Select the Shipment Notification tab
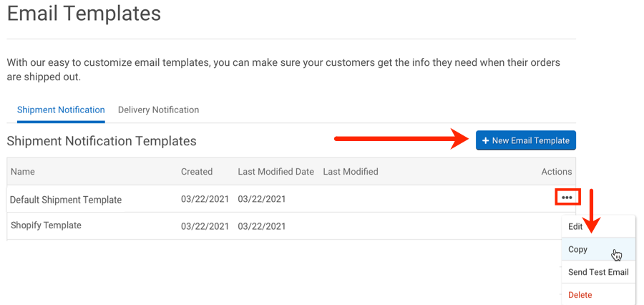This screenshot has height=305, width=644. (x=61, y=110)
